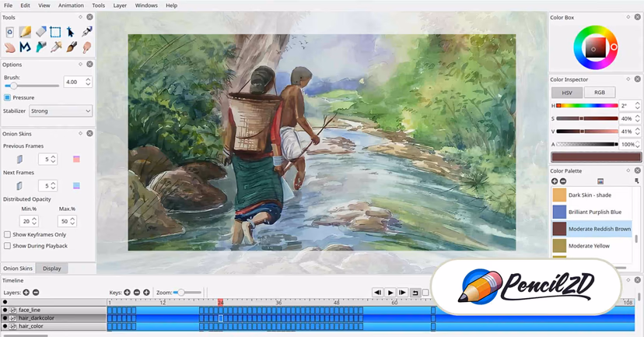Select the Move arrow tool

[x=71, y=32]
